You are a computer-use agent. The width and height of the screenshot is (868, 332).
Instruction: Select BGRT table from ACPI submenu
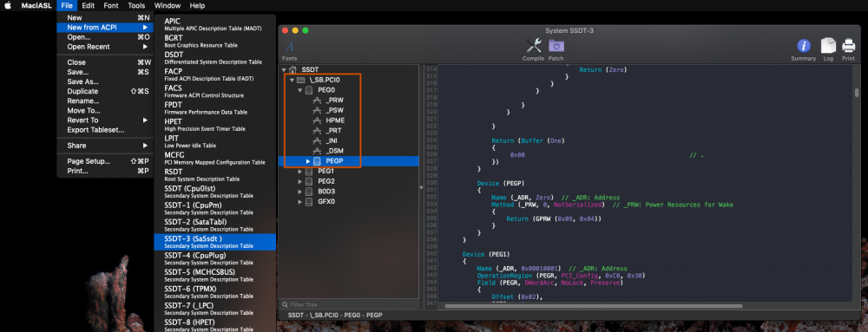pyautogui.click(x=214, y=41)
